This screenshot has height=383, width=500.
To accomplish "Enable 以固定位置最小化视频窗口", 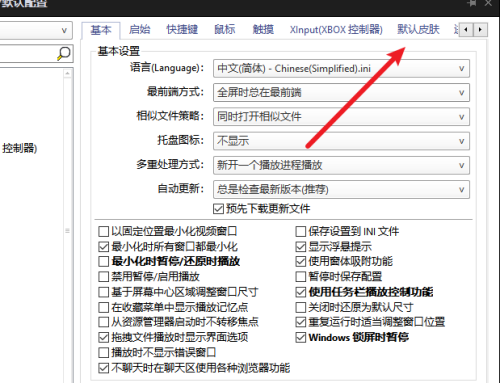I will 104,231.
